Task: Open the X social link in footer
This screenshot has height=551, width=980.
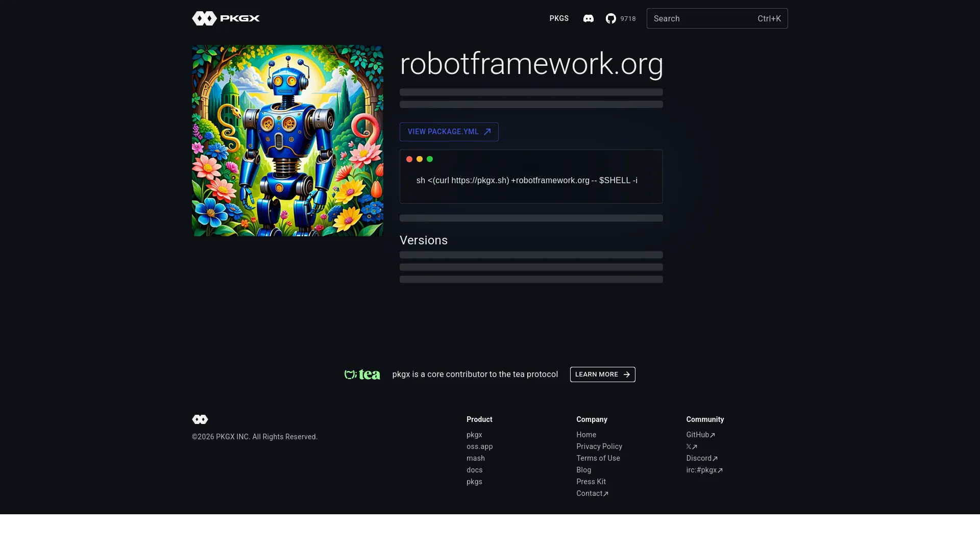Action: point(691,446)
